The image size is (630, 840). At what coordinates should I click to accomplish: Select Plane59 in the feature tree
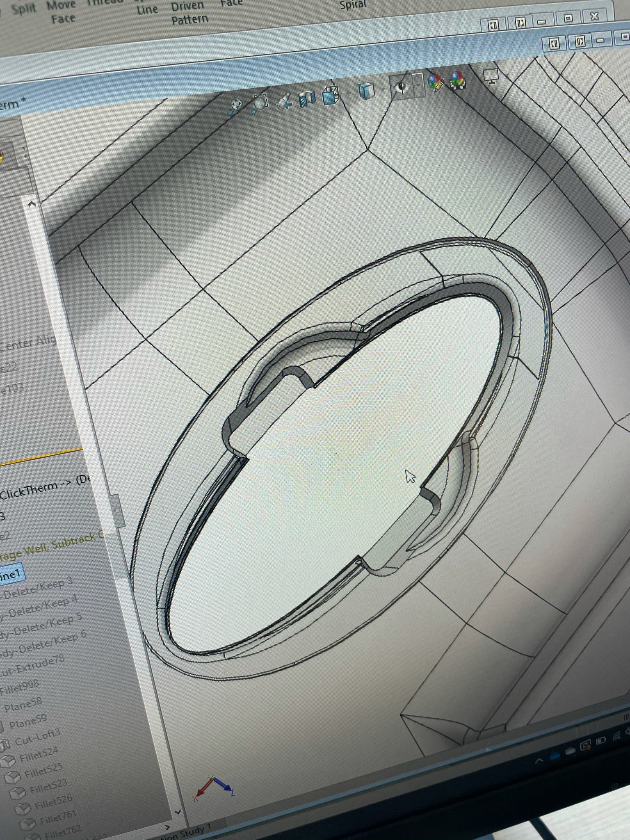click(x=28, y=721)
